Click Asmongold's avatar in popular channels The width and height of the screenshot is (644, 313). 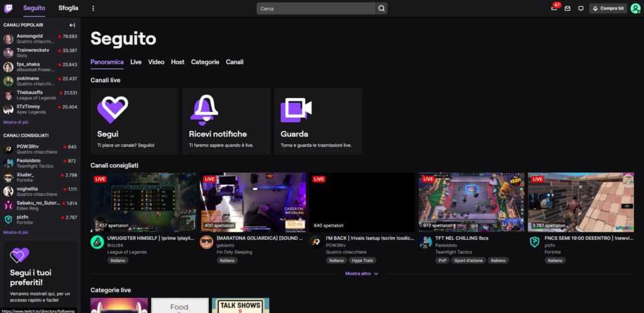(x=8, y=39)
